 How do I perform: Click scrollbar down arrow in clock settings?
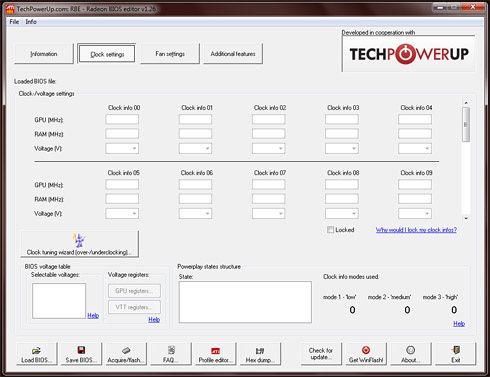[466, 218]
